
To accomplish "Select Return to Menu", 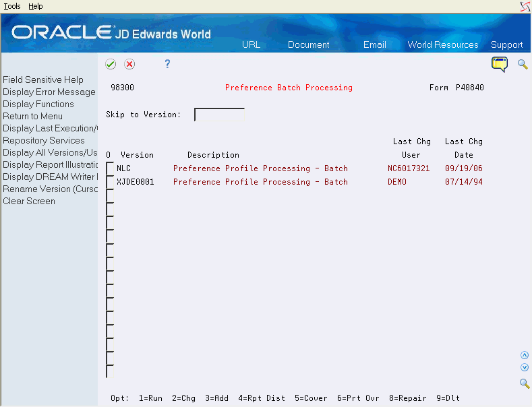I will click(x=32, y=117).
